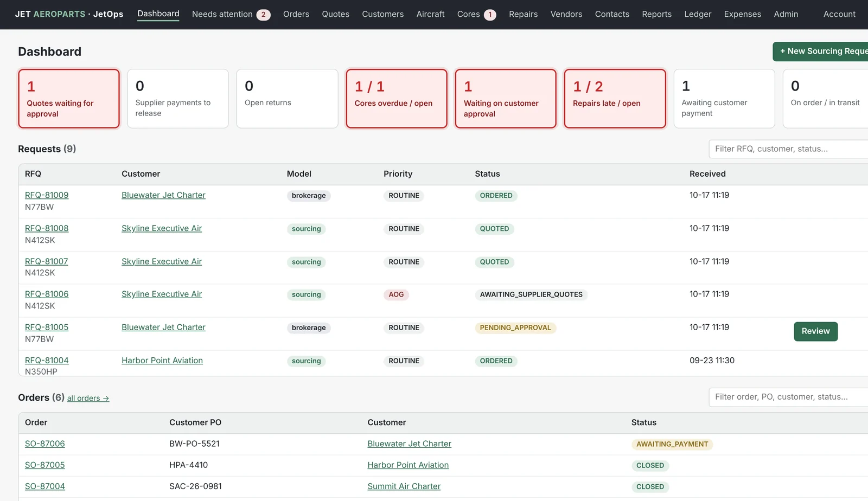Select the Waiting on customer approval card

(506, 99)
